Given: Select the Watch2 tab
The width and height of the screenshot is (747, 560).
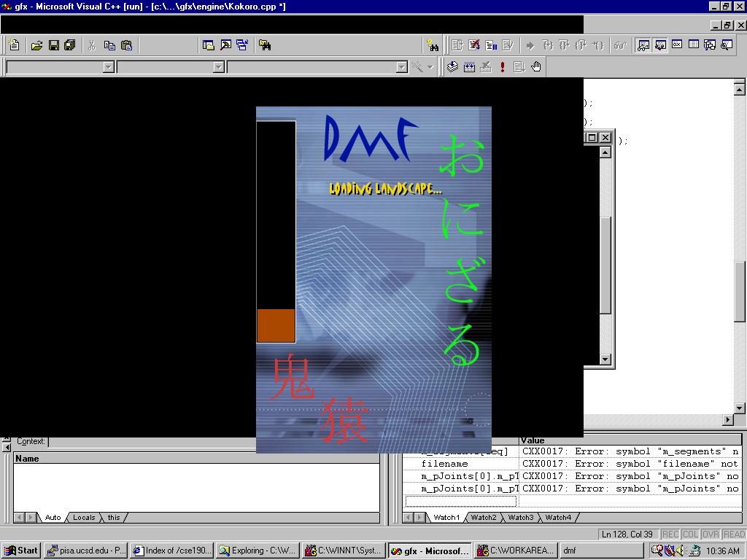Looking at the screenshot, I should 483,518.
